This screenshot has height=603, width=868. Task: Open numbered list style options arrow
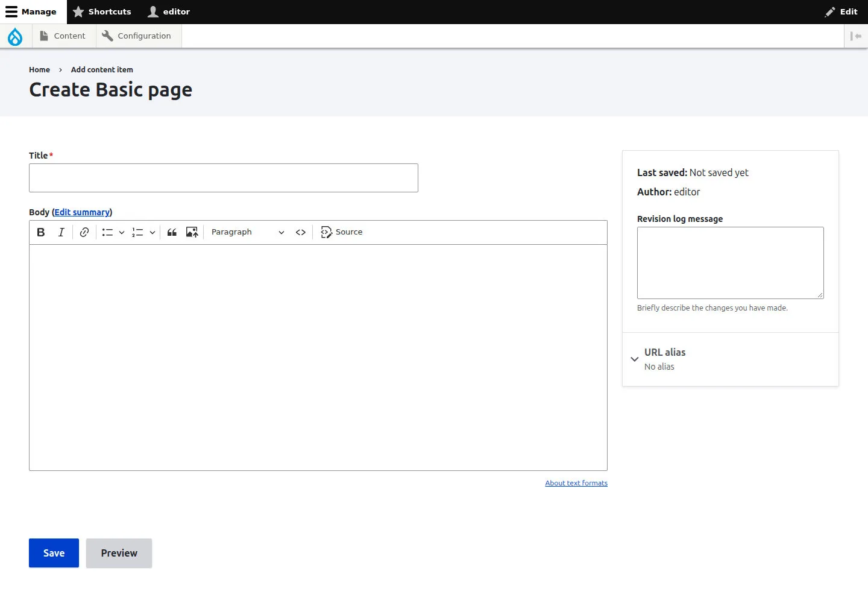(153, 232)
